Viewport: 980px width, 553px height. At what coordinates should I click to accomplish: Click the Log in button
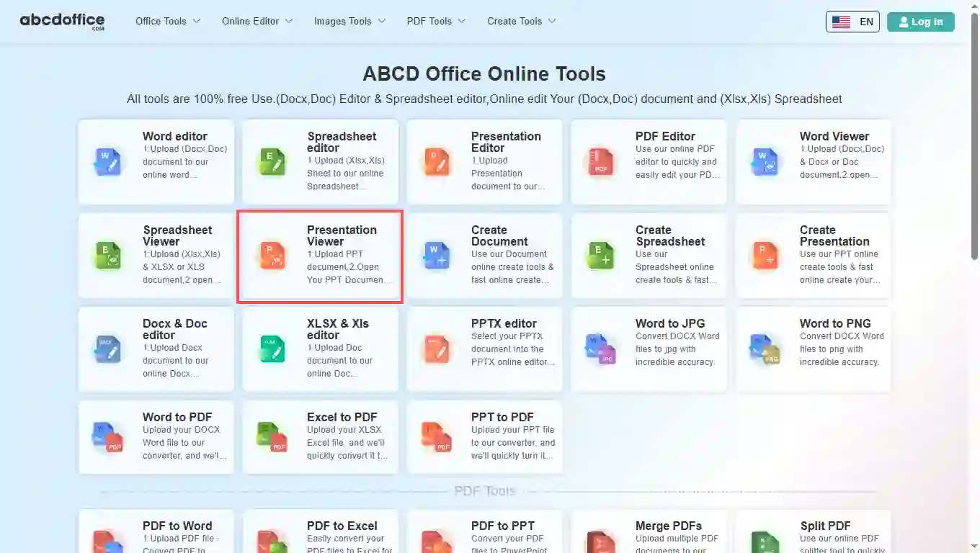(920, 22)
